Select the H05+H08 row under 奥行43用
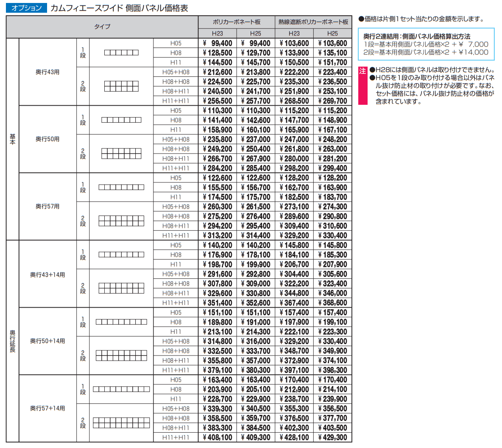The image size is (502, 448). (x=175, y=72)
